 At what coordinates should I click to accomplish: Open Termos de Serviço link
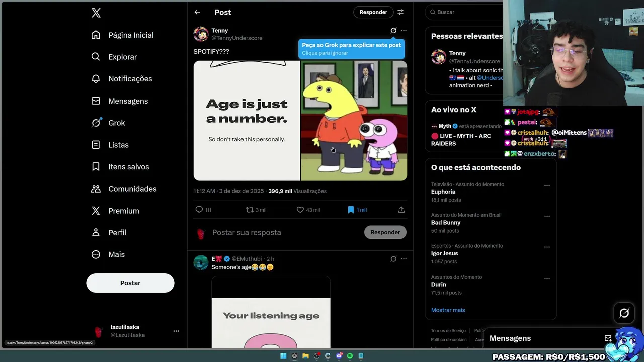[x=448, y=331]
